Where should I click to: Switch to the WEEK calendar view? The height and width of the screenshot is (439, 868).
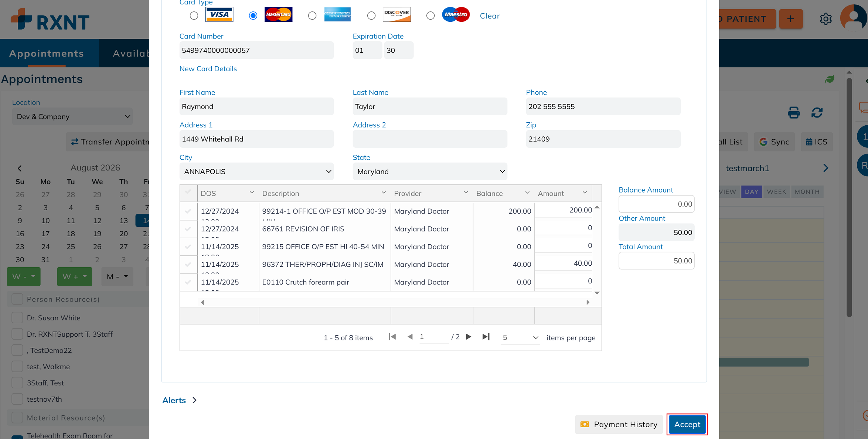(776, 192)
